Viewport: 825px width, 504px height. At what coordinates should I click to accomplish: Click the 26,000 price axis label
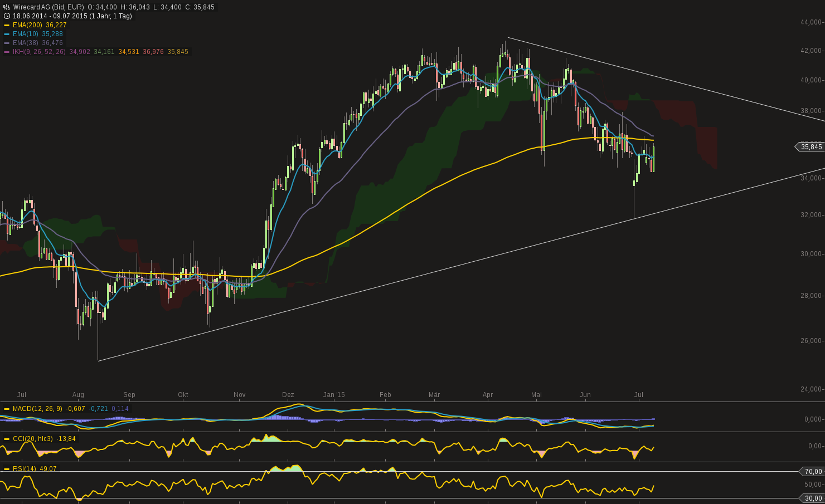point(812,341)
